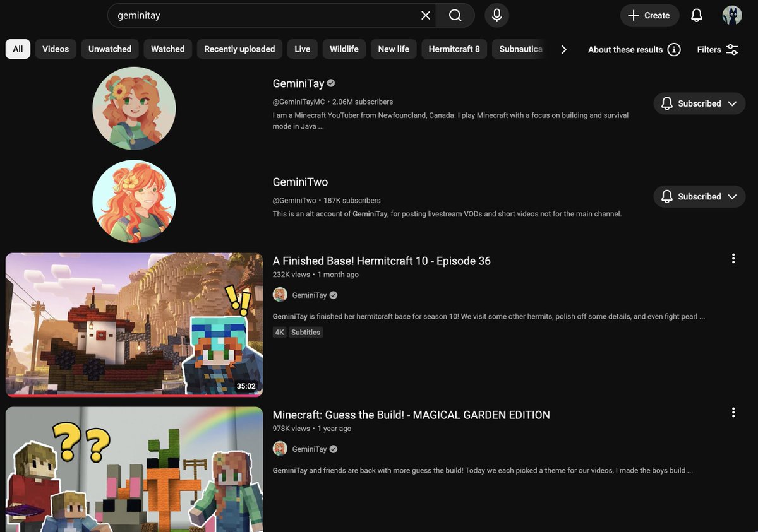Select the Unwatched filter chip
The height and width of the screenshot is (532, 758).
(x=110, y=49)
